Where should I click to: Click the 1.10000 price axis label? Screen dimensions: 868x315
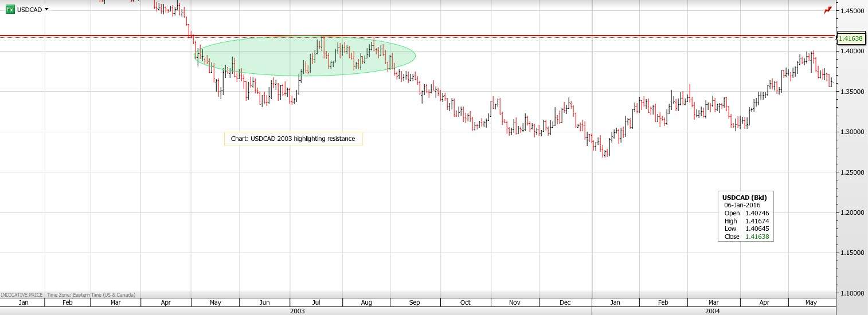pos(851,293)
